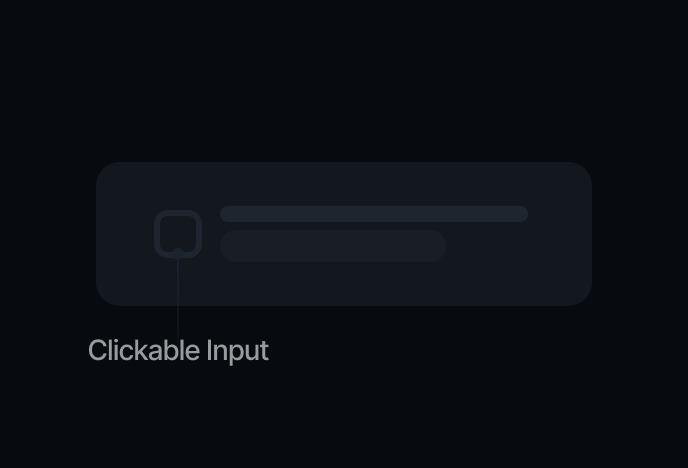The width and height of the screenshot is (688, 468).
Task: Click the "Clickable Input" label text
Action: (x=178, y=351)
